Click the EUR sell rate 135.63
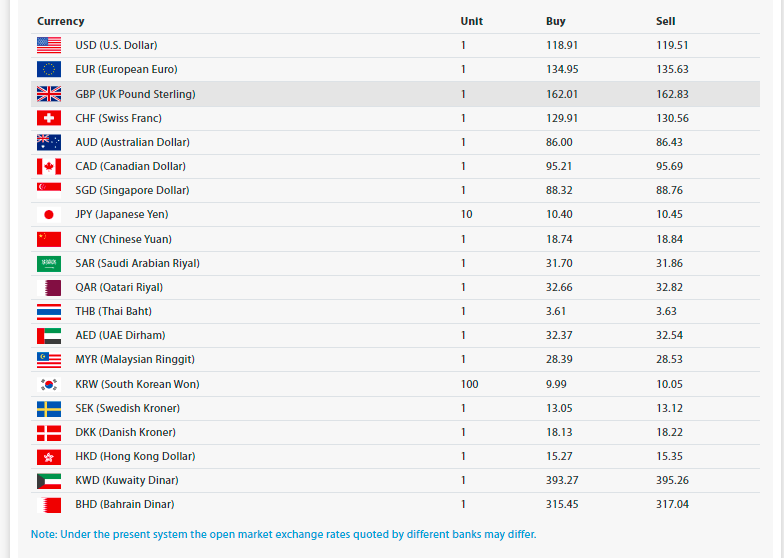Image resolution: width=784 pixels, height=558 pixels. pyautogui.click(x=672, y=69)
